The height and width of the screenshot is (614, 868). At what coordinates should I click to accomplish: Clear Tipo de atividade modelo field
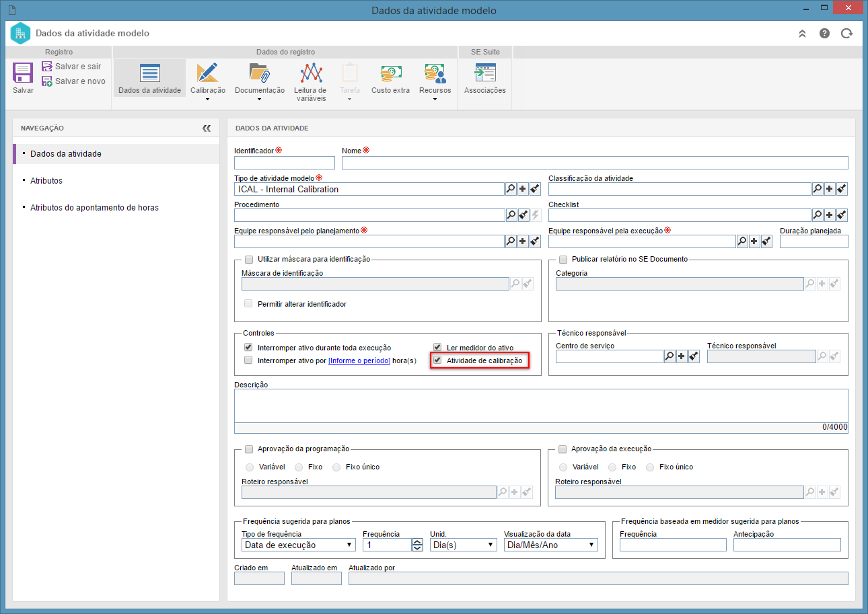[x=536, y=190]
